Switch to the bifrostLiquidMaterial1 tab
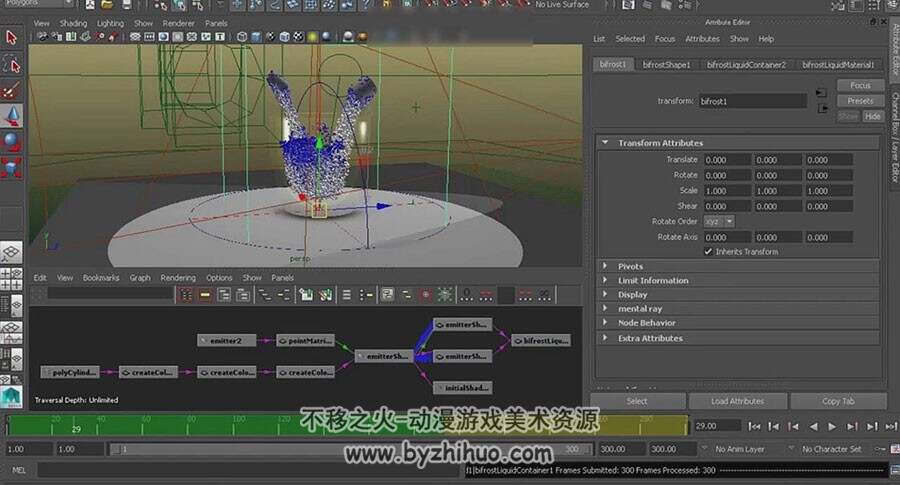 (x=838, y=65)
